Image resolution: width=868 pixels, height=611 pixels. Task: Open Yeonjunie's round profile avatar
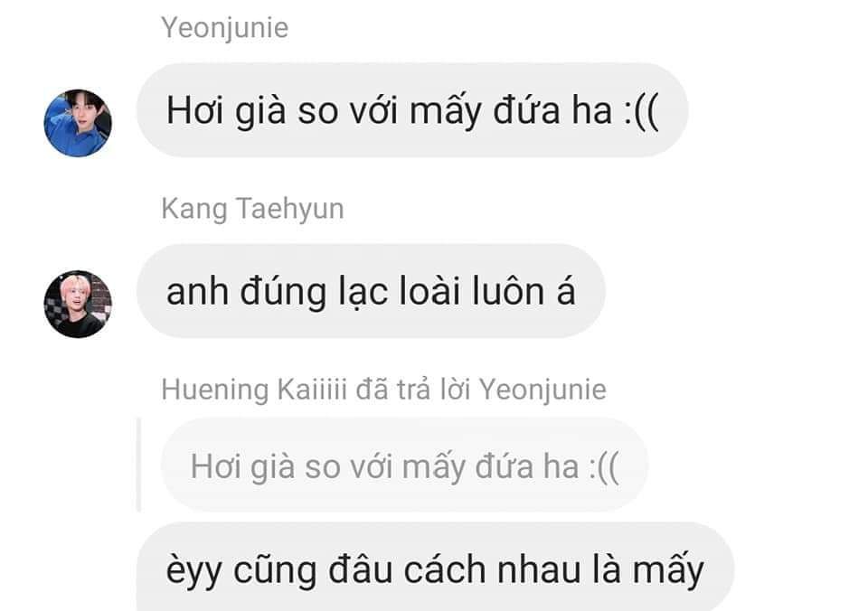(x=78, y=123)
